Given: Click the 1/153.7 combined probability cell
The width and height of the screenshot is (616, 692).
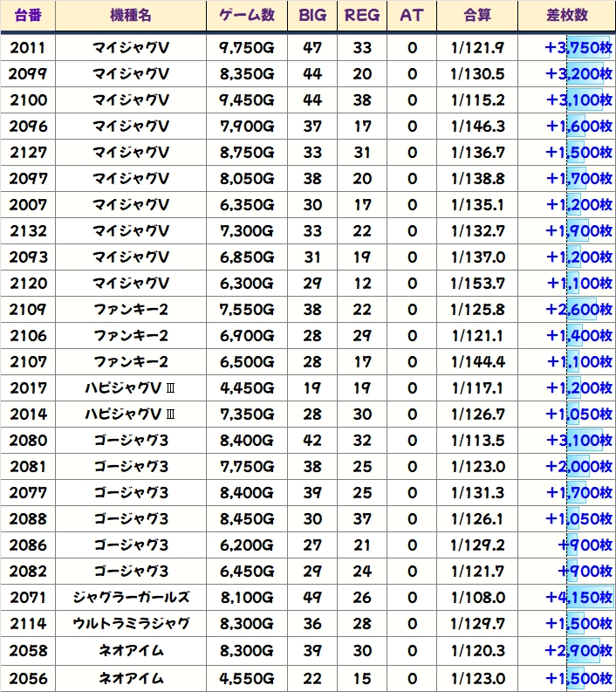Looking at the screenshot, I should (477, 284).
